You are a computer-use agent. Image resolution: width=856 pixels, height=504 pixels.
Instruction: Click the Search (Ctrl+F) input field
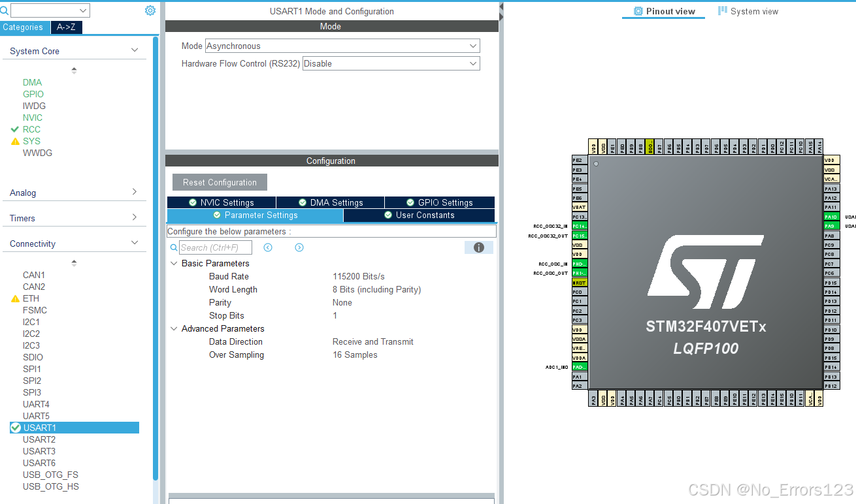(x=216, y=247)
